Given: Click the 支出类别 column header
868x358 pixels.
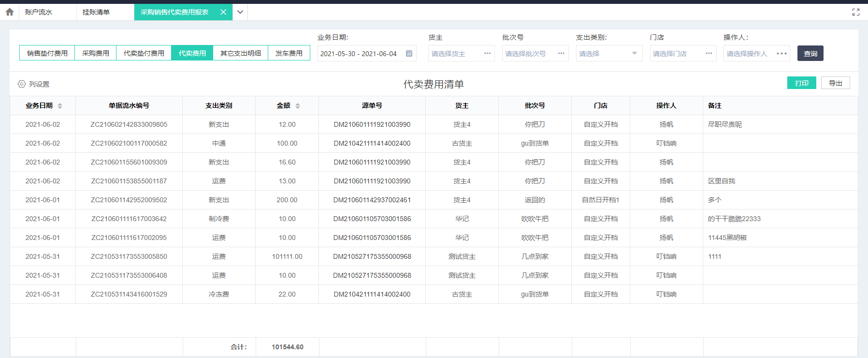Looking at the screenshot, I should point(219,105).
